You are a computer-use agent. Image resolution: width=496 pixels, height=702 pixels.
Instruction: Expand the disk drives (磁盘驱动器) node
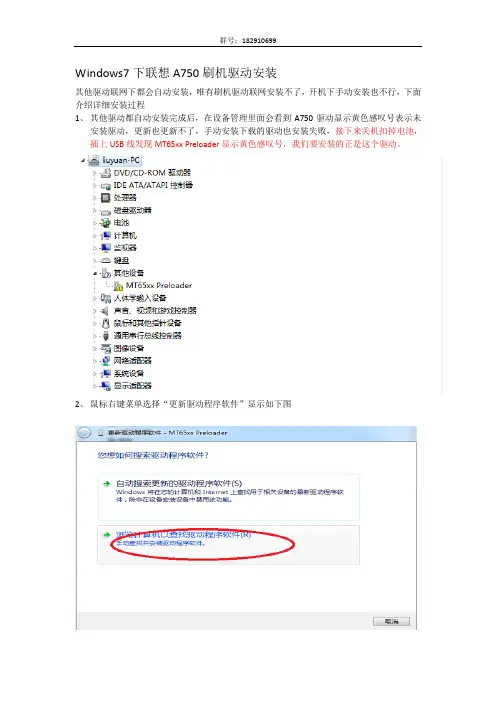95,210
